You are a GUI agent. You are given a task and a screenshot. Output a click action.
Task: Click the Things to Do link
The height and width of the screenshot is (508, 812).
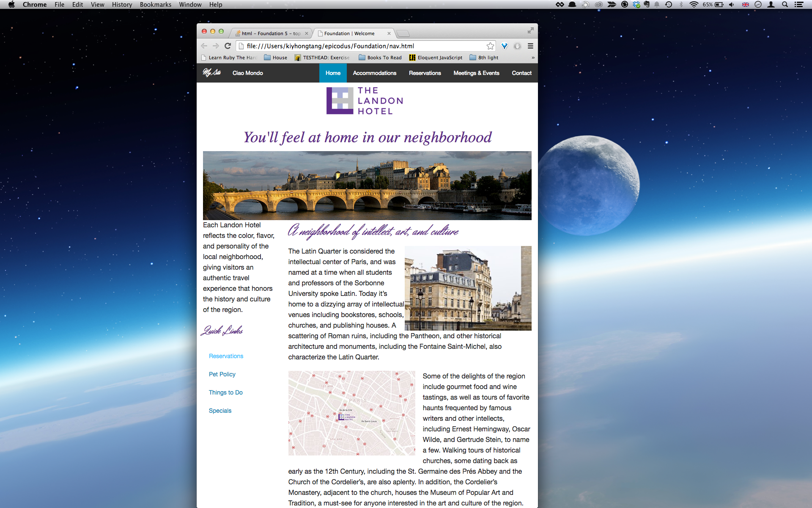click(225, 392)
